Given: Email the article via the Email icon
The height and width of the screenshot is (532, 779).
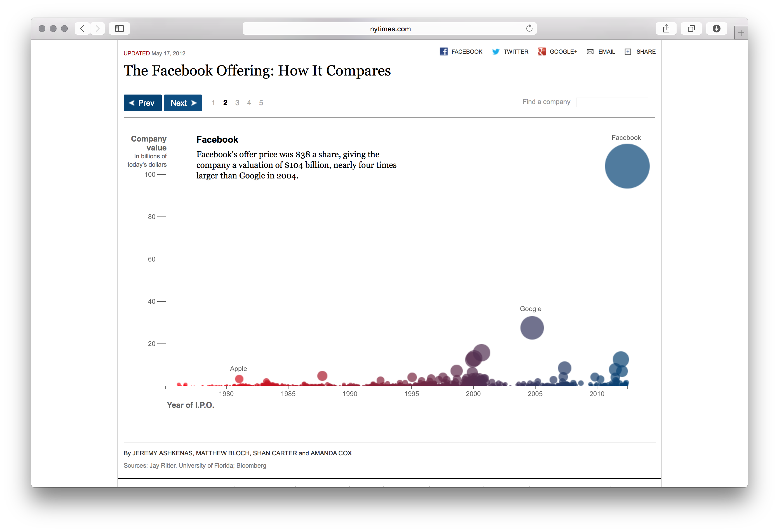Looking at the screenshot, I should click(x=600, y=51).
